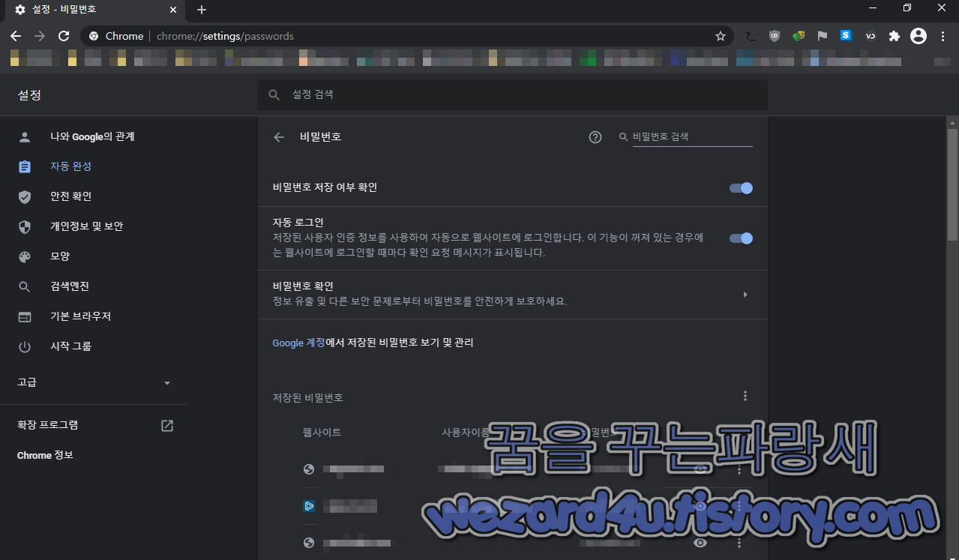Open 기본 브라우저 settings section
Viewport: 959px width, 560px height.
pyautogui.click(x=80, y=316)
